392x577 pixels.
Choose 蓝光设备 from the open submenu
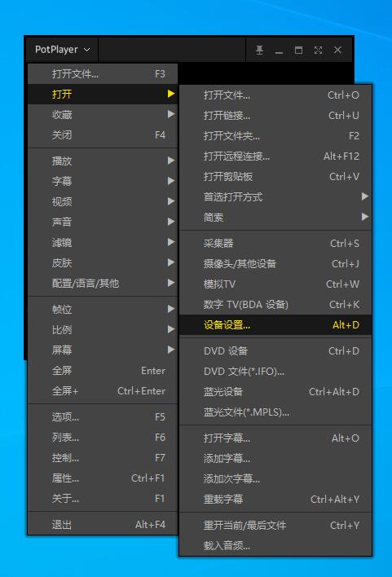point(275,391)
